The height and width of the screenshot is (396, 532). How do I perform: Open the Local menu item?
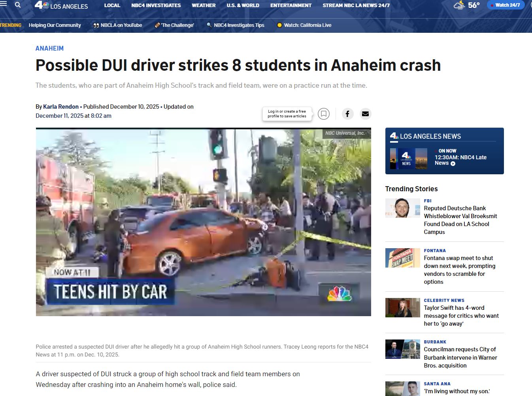tap(112, 6)
